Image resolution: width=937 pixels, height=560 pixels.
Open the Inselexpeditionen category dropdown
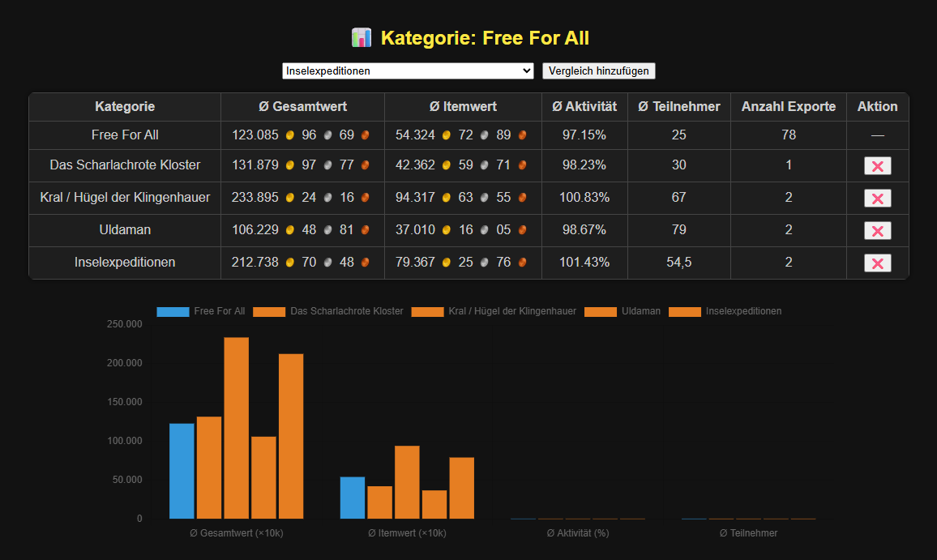tap(408, 71)
